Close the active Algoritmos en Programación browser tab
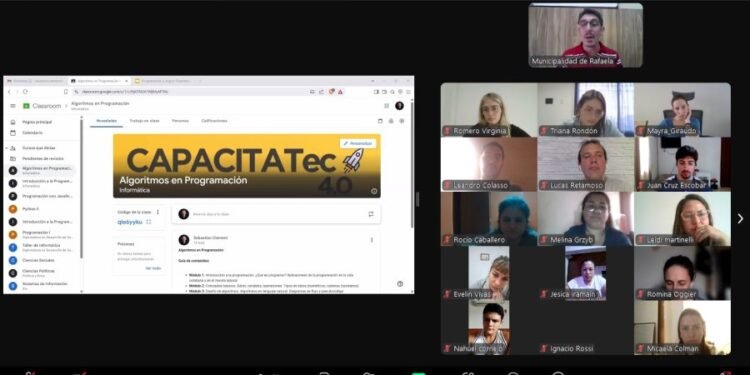This screenshot has width=750, height=375. (127, 81)
